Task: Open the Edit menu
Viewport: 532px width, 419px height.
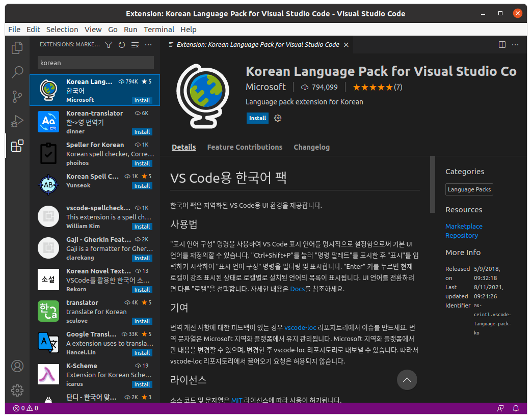Action: coord(33,30)
